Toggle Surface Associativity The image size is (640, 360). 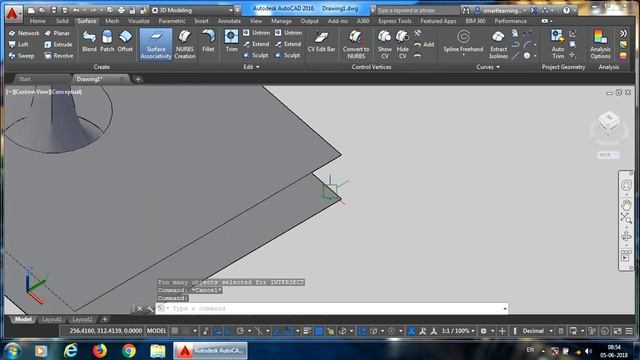(x=156, y=44)
